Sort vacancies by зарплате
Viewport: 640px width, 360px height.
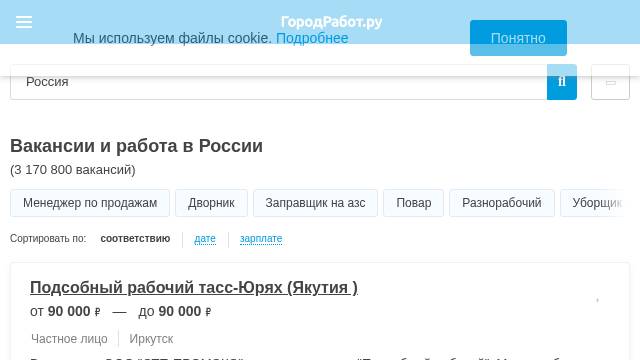point(261,238)
